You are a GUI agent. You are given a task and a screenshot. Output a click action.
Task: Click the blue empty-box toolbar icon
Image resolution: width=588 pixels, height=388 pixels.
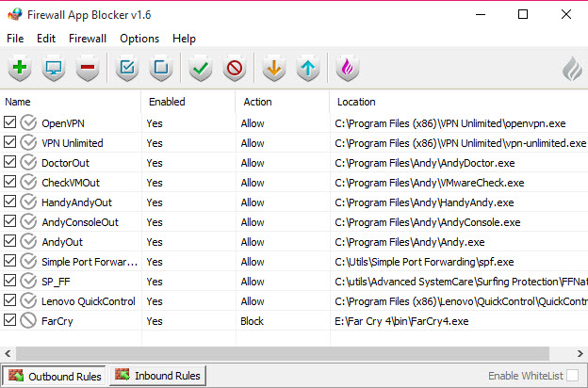161,68
